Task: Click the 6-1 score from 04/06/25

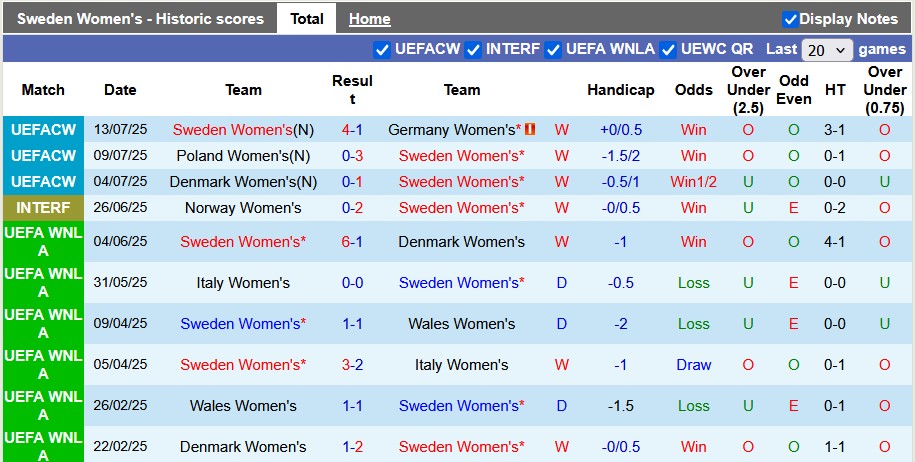Action: click(x=352, y=242)
